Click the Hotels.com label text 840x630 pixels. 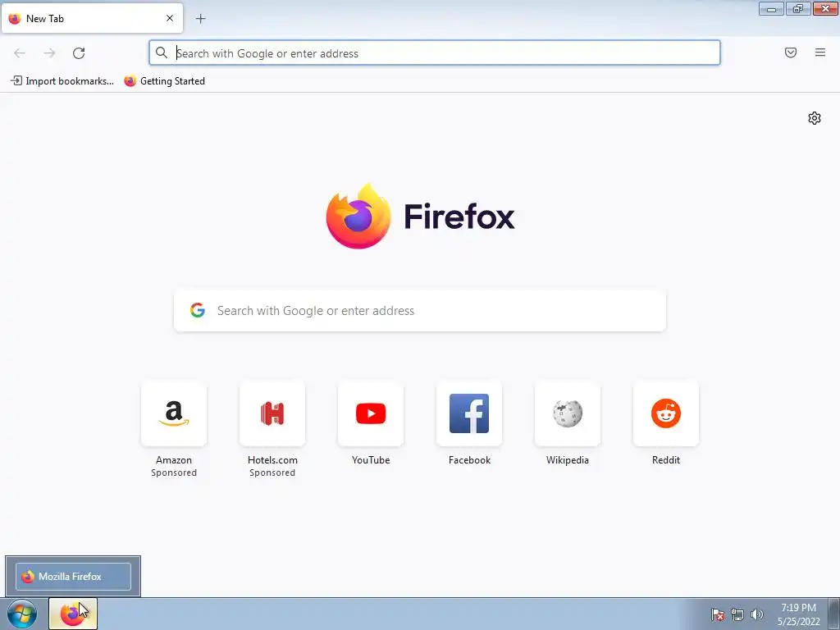click(x=272, y=460)
